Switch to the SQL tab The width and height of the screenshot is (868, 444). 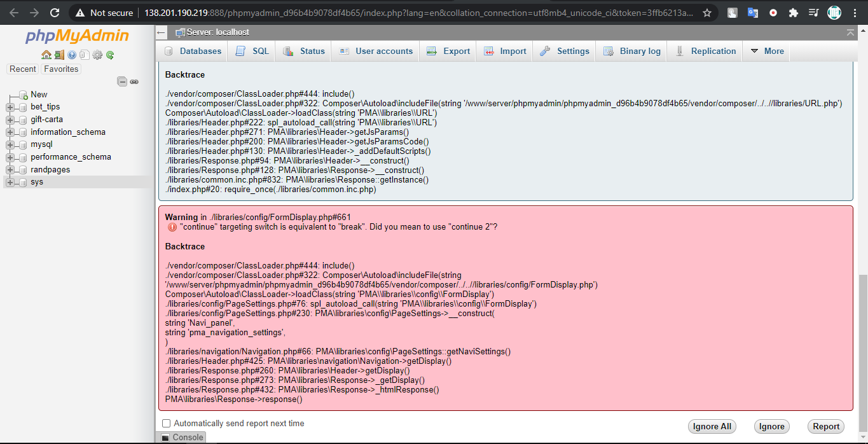coord(252,52)
